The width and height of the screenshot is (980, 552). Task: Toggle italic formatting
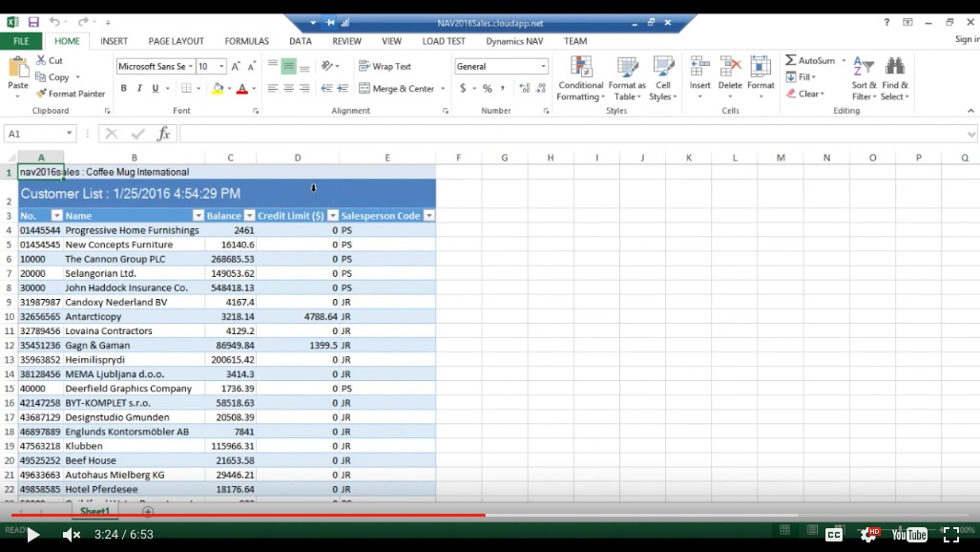click(x=137, y=87)
